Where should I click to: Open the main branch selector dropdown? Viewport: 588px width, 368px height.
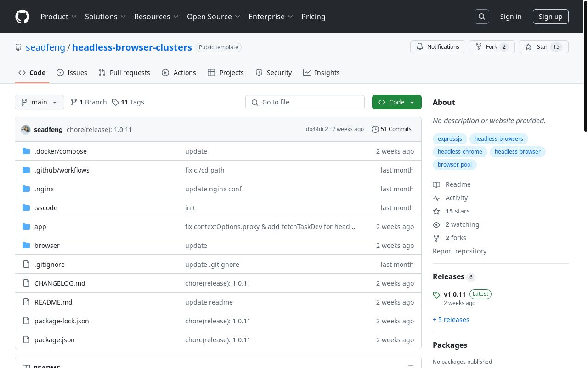coord(39,102)
